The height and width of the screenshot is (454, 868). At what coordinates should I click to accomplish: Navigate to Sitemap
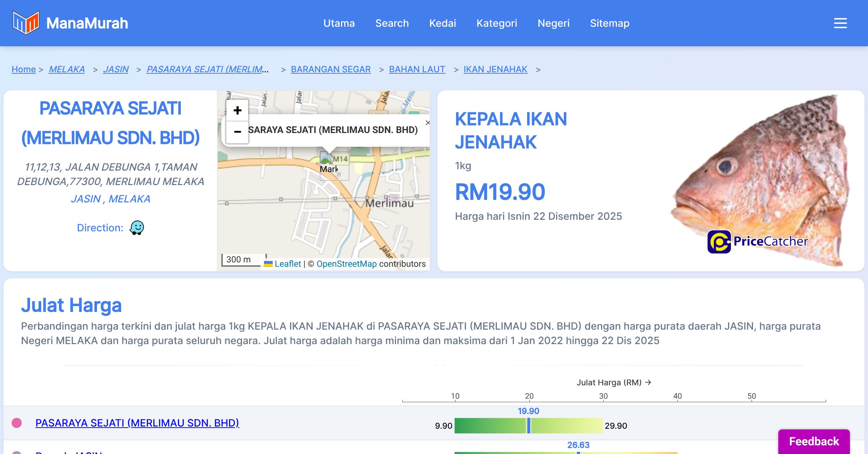coord(609,23)
